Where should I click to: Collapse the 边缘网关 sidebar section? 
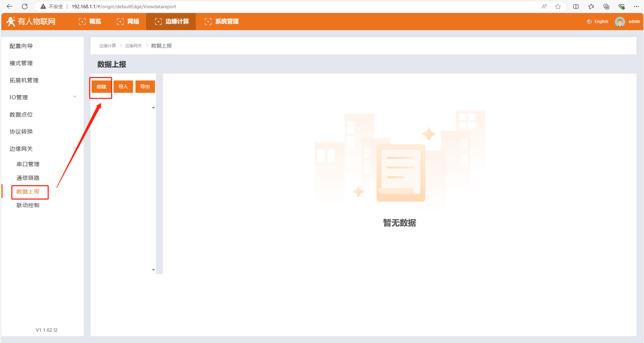(74, 149)
